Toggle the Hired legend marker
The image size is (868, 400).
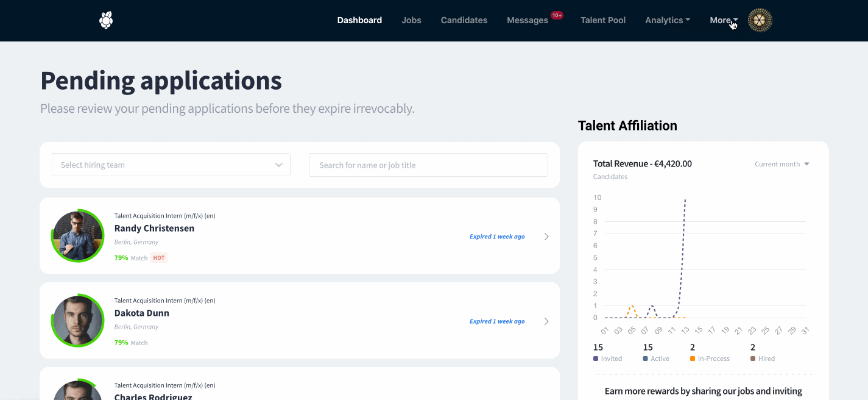[753, 359]
